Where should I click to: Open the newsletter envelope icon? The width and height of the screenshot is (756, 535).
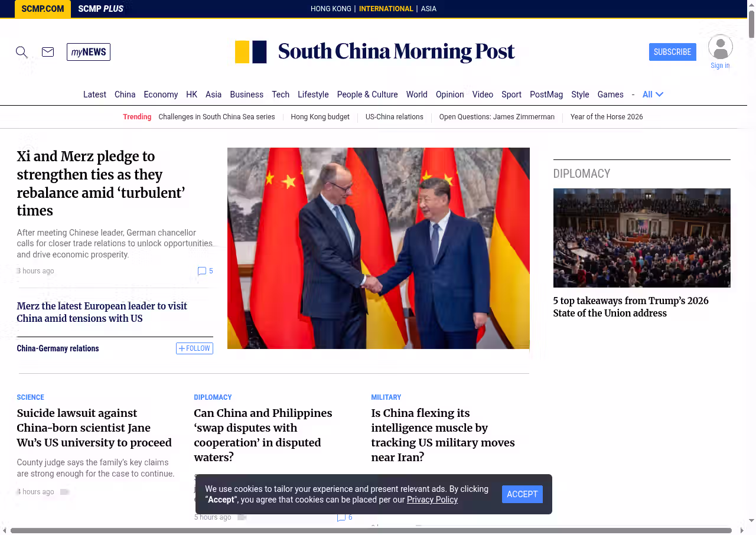click(48, 52)
